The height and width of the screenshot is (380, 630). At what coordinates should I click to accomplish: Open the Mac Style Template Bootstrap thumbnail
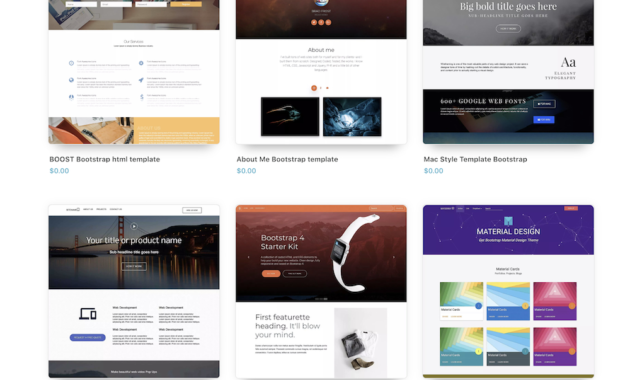pyautogui.click(x=508, y=72)
